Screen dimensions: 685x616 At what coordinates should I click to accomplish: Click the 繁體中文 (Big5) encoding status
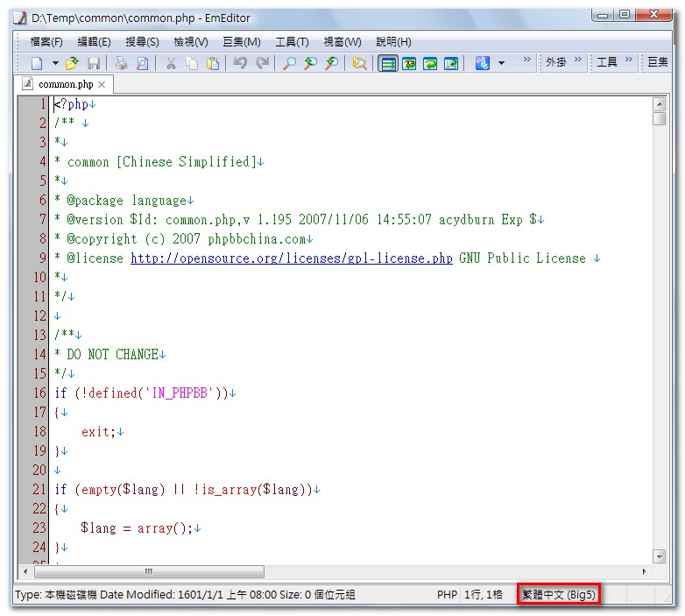tap(559, 595)
